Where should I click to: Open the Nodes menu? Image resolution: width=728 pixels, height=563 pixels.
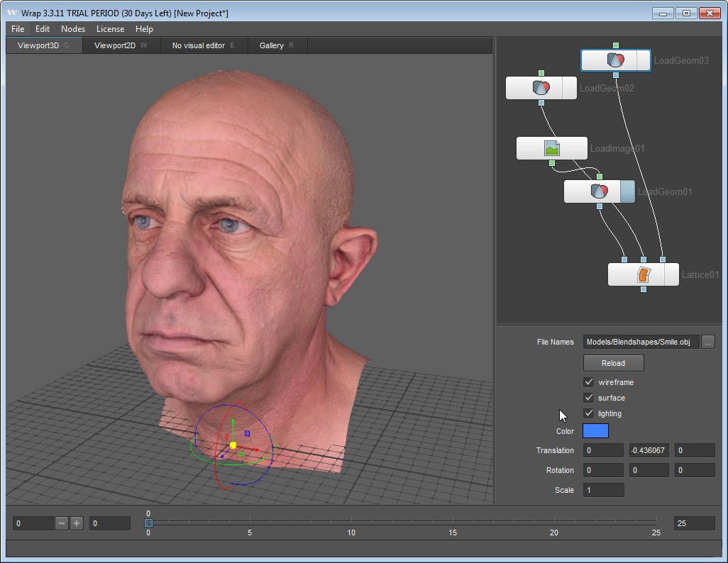point(73,29)
